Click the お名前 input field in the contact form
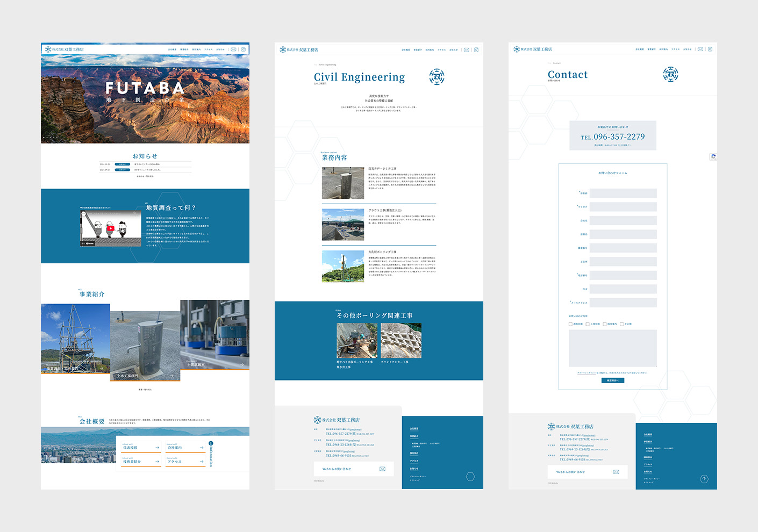758x532 pixels. tap(623, 193)
